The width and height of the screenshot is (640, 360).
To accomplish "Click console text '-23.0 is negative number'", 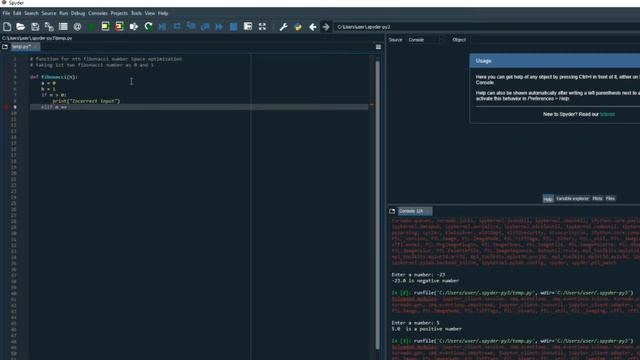I will (425, 281).
